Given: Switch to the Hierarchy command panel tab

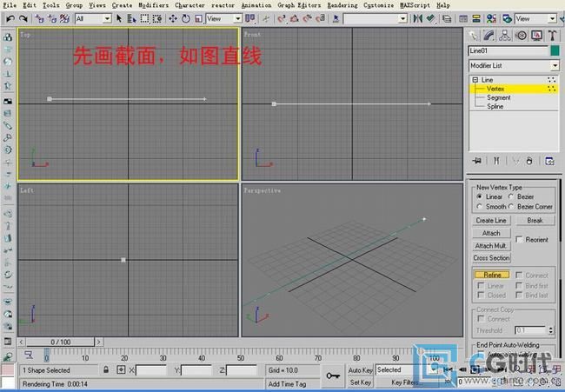Looking at the screenshot, I should pos(505,36).
